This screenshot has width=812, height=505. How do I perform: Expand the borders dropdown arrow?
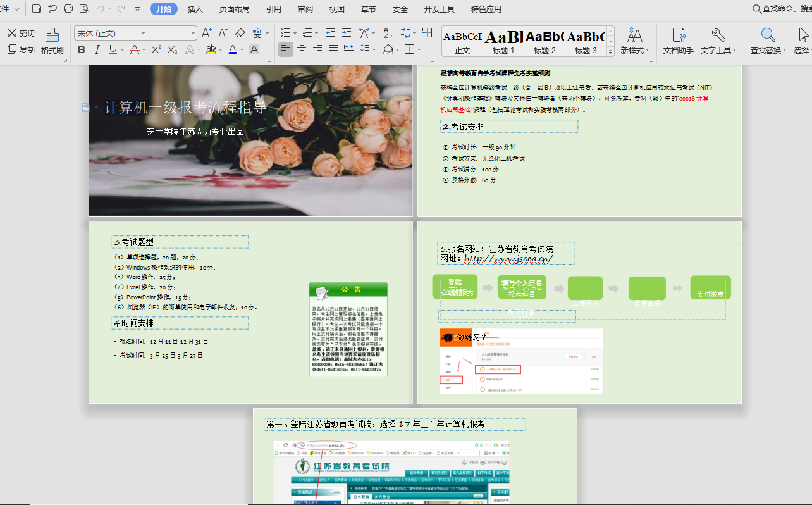point(419,49)
